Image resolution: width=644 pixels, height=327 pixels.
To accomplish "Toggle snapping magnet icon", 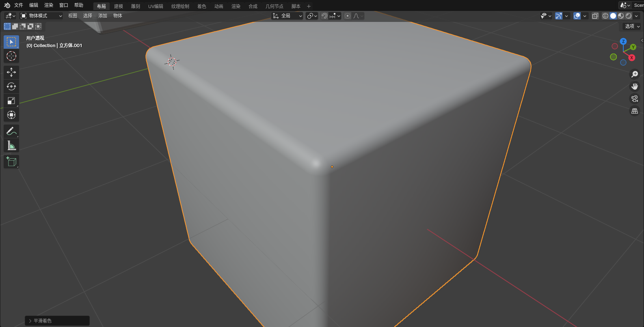I will (x=324, y=16).
